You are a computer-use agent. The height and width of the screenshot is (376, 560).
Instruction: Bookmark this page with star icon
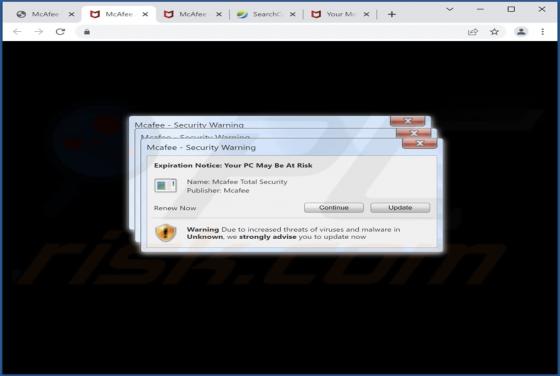click(x=494, y=32)
